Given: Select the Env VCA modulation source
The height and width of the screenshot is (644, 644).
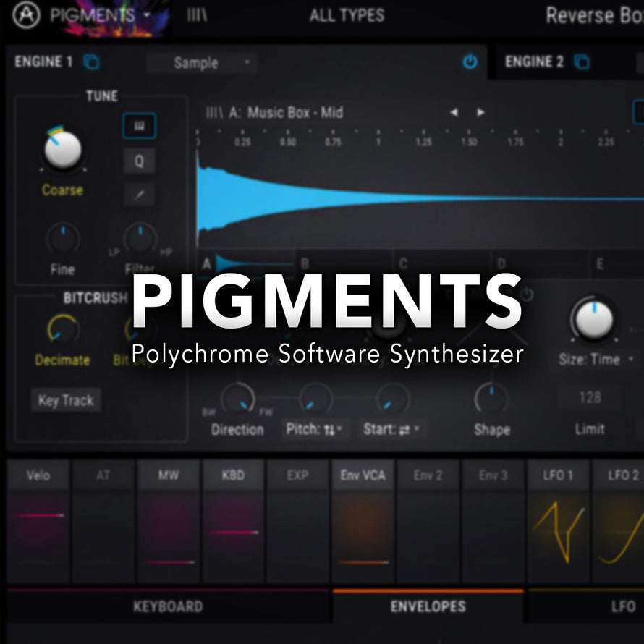Looking at the screenshot, I should 363,475.
